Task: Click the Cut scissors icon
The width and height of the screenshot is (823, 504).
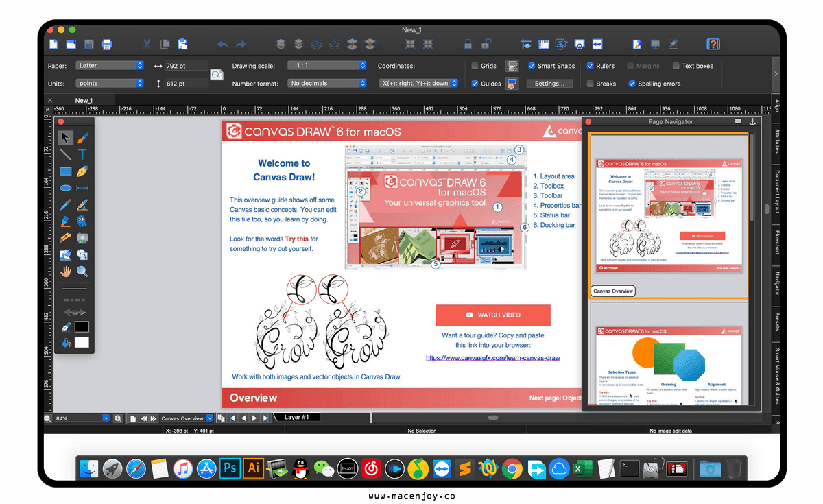Action: [147, 45]
